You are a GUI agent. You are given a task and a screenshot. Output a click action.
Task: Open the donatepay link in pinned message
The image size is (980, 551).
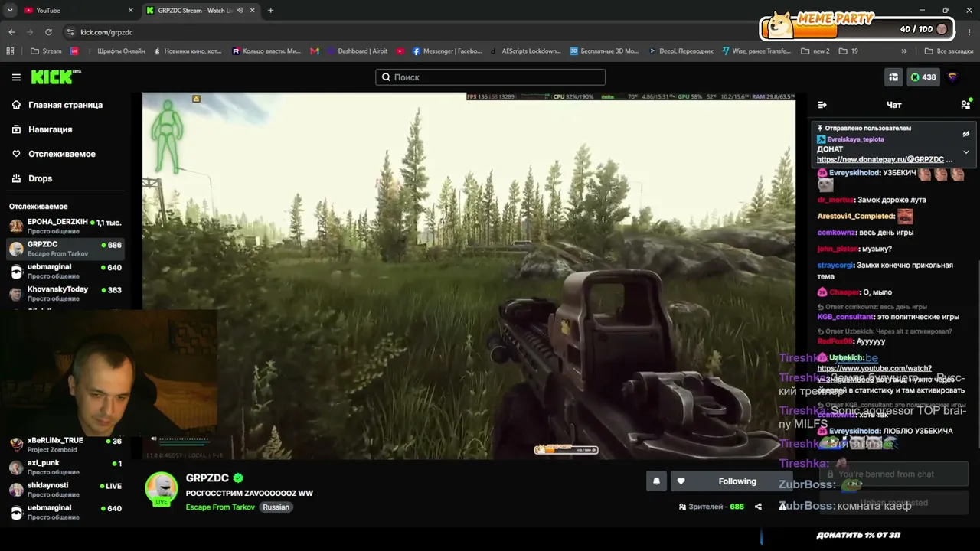[884, 160]
